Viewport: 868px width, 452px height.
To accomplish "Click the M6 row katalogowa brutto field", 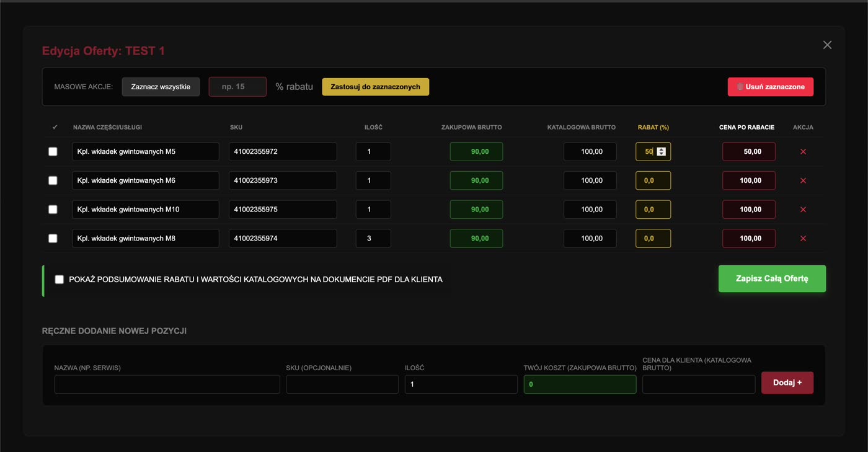I will coord(590,180).
